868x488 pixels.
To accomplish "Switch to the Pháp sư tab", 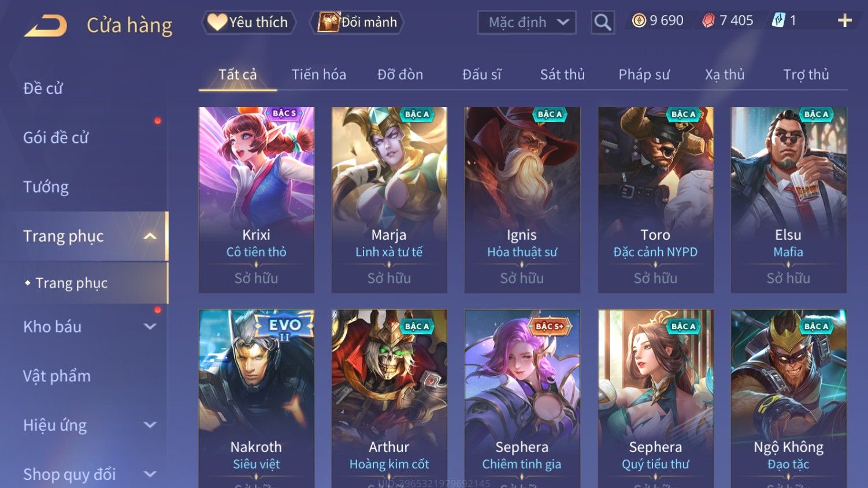I will 644,75.
